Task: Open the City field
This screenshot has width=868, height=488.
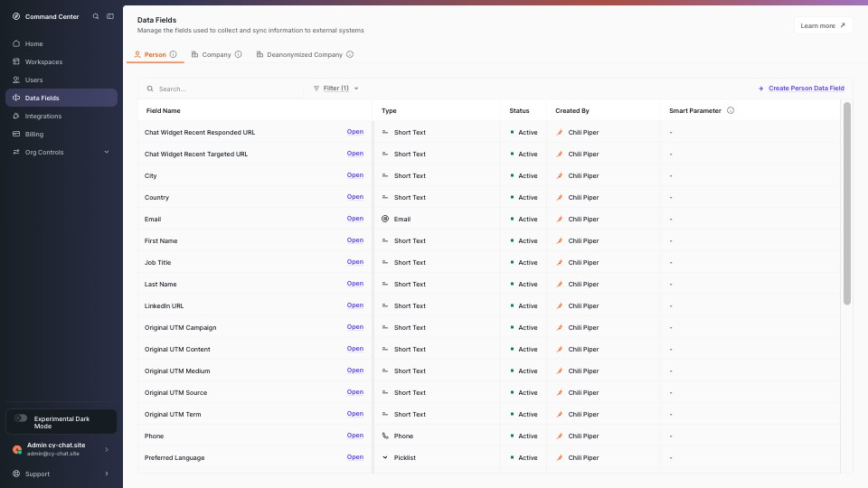Action: (x=354, y=175)
